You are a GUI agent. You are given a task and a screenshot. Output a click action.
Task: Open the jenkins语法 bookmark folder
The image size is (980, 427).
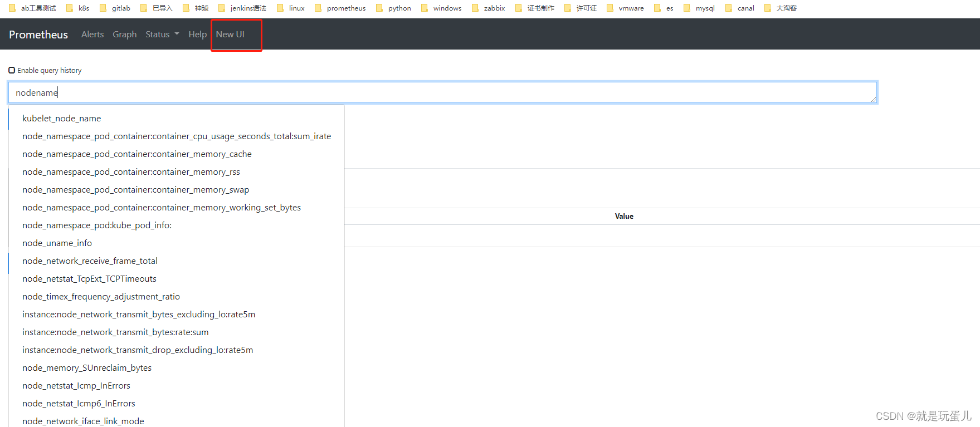coord(242,8)
